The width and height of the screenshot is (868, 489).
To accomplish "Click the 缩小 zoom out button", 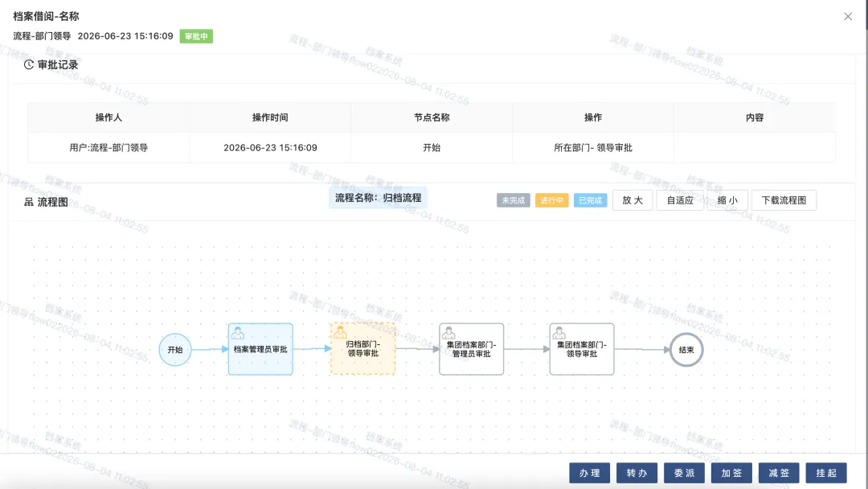I will pyautogui.click(x=727, y=200).
